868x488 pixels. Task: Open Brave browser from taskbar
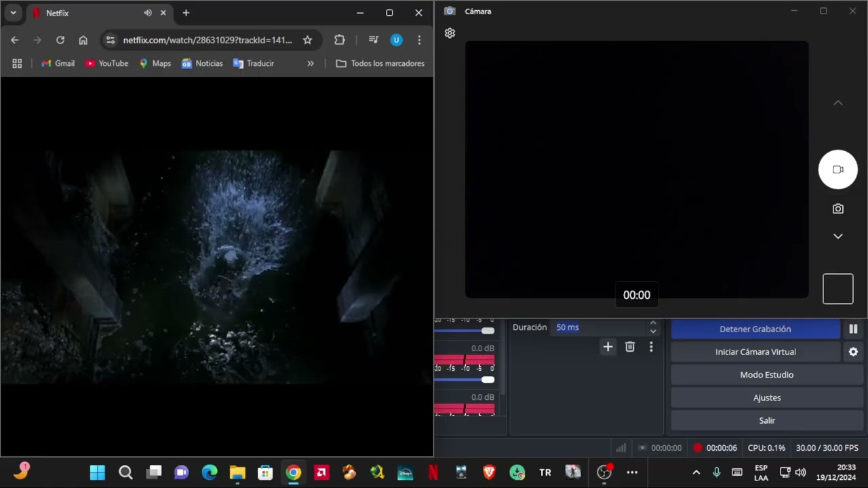tap(489, 472)
